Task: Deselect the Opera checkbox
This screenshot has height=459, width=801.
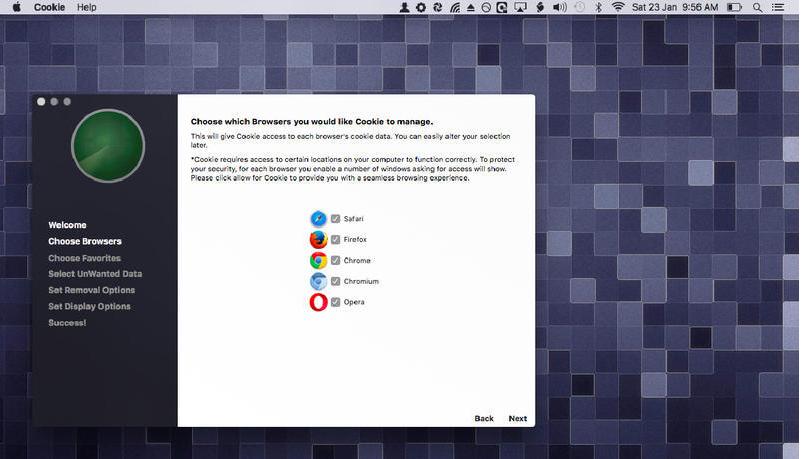Action: [x=336, y=302]
